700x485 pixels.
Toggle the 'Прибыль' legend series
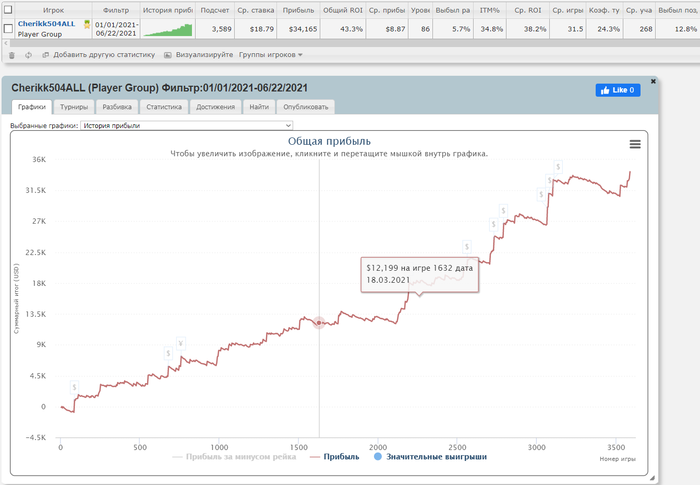(x=335, y=456)
